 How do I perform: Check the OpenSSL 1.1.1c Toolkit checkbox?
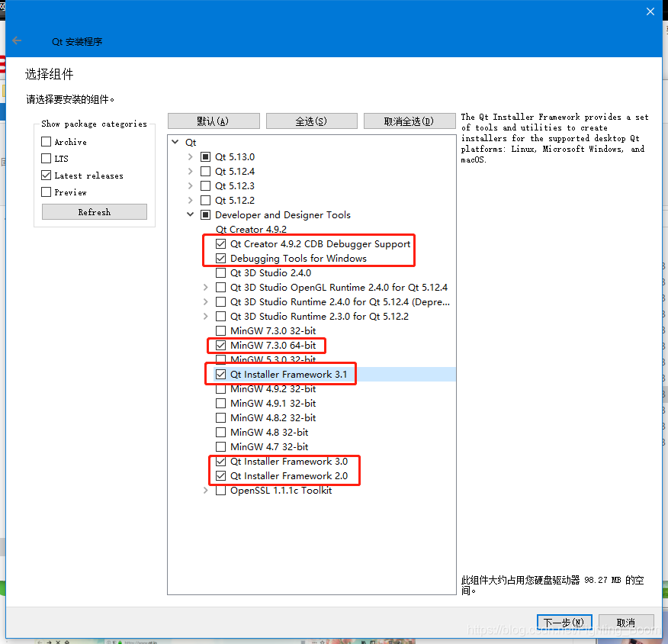tap(220, 490)
